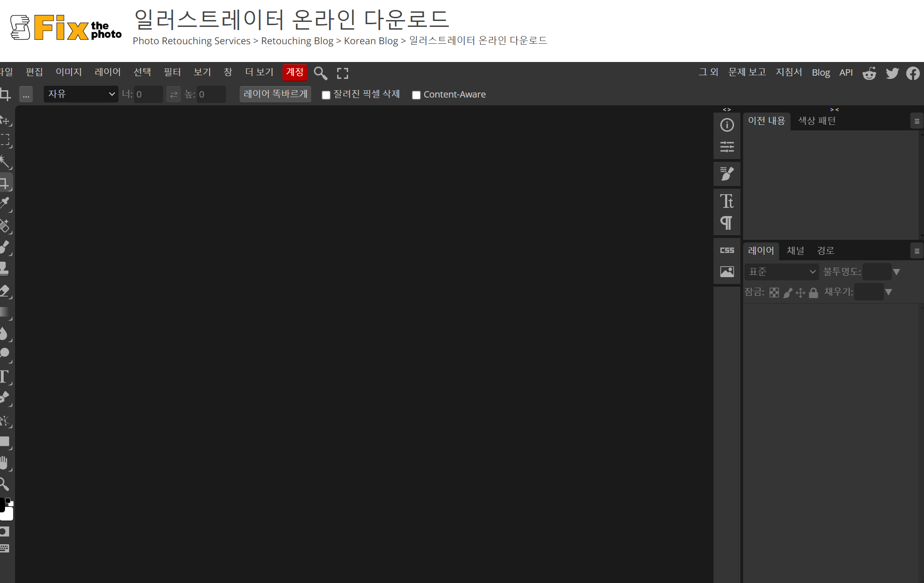Viewport: 924px width, 583px height.
Task: Switch to the 채널 tab
Action: pos(796,251)
